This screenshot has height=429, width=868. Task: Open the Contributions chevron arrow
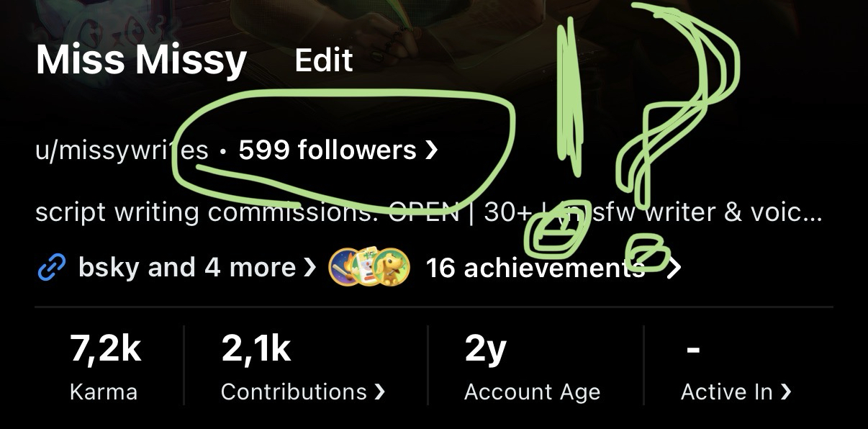pyautogui.click(x=379, y=392)
